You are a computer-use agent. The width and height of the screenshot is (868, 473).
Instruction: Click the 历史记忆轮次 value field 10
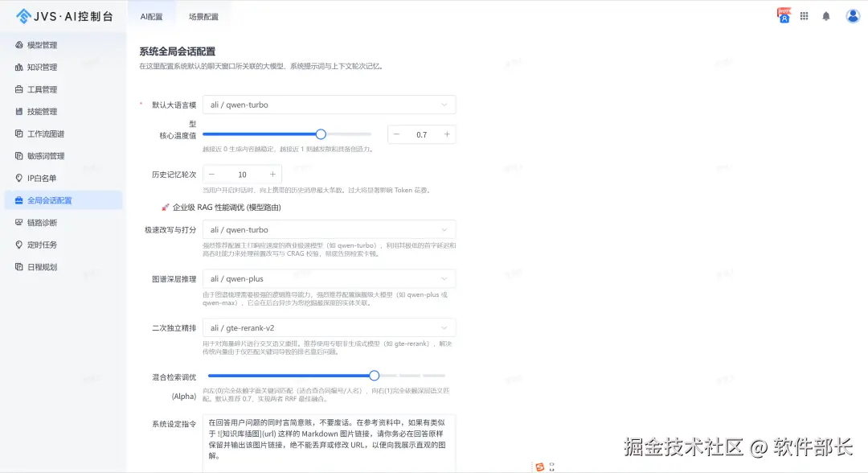[x=242, y=175]
